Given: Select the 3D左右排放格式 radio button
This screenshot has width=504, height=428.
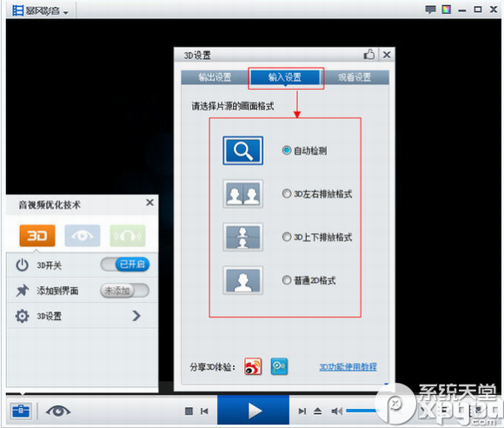Looking at the screenshot, I should click(287, 194).
